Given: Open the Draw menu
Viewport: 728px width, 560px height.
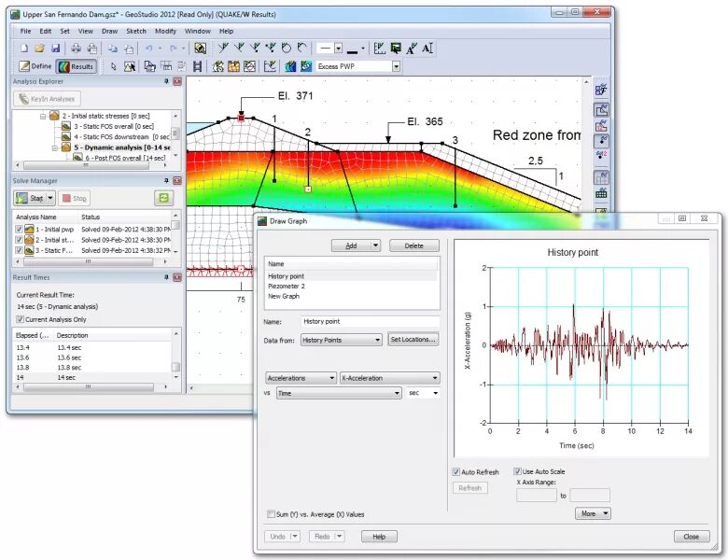Looking at the screenshot, I should pos(109,31).
